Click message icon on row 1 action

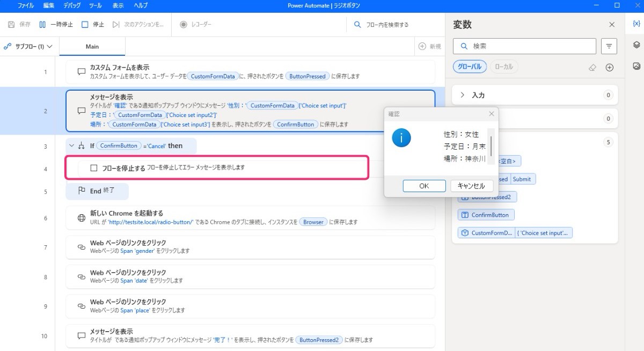click(x=82, y=72)
